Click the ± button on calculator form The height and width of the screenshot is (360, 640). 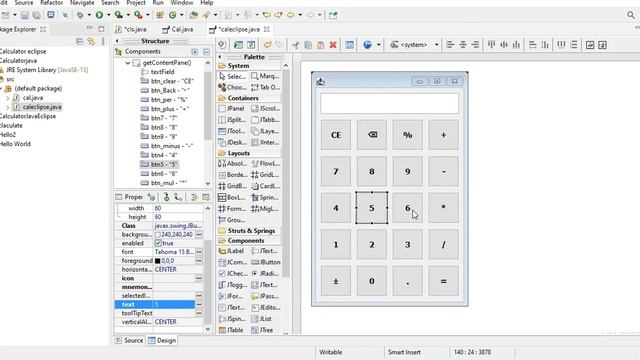point(336,281)
